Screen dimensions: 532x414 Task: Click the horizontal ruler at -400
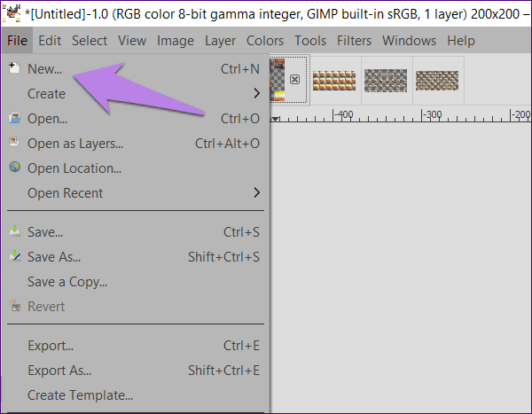point(343,115)
